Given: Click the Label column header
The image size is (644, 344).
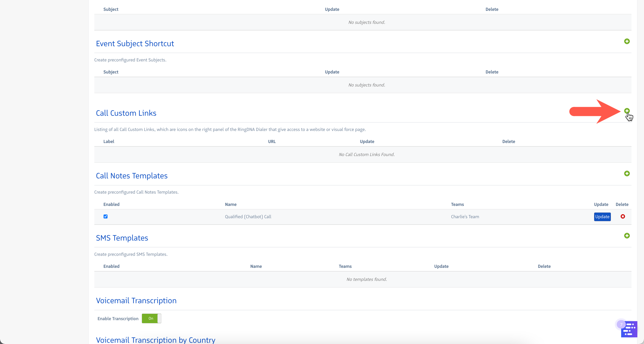Looking at the screenshot, I should pos(109,141).
